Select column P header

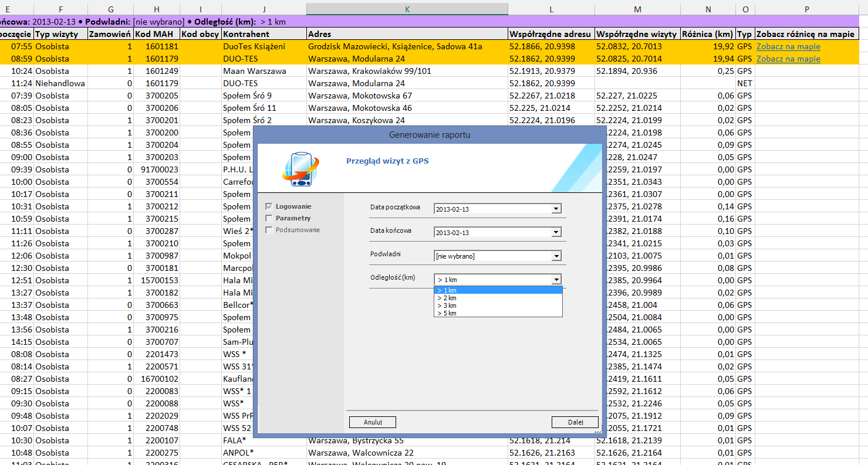click(807, 9)
